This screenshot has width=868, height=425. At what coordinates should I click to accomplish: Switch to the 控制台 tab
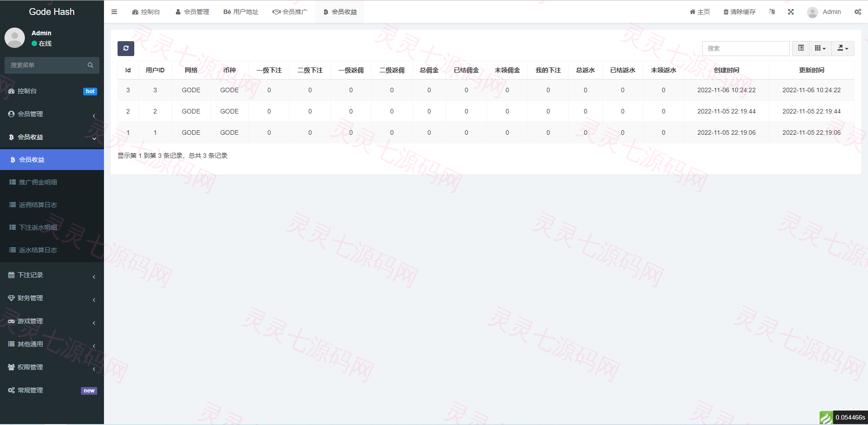pos(146,12)
